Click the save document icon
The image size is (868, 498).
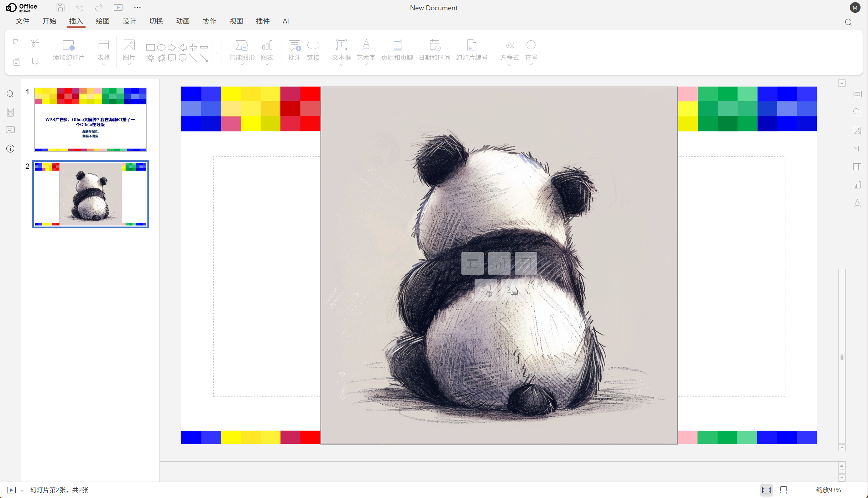[61, 7]
